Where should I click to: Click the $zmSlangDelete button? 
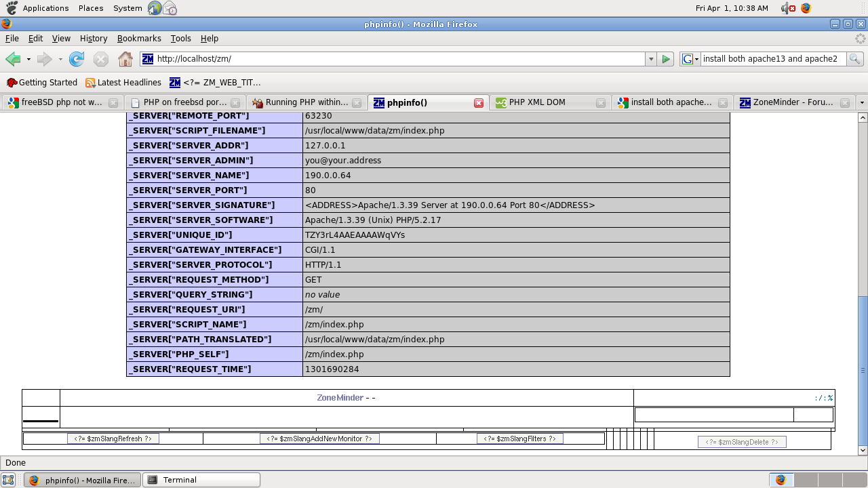(x=742, y=442)
